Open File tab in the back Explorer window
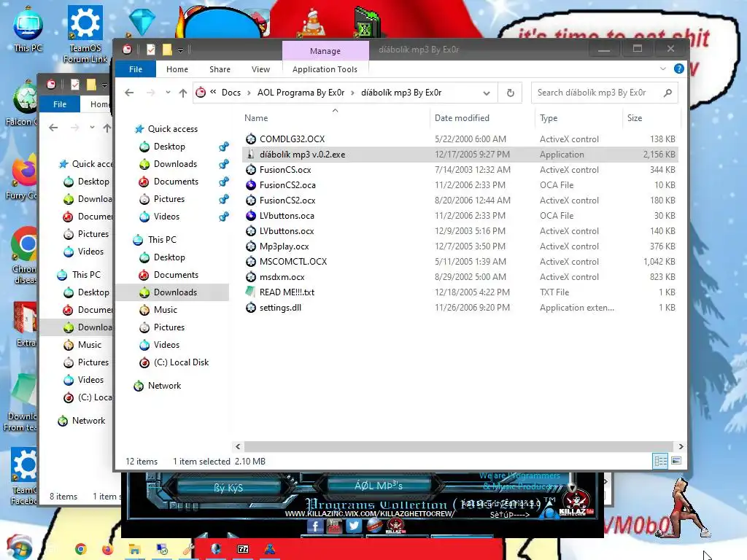This screenshot has height=560, width=747. (x=60, y=104)
